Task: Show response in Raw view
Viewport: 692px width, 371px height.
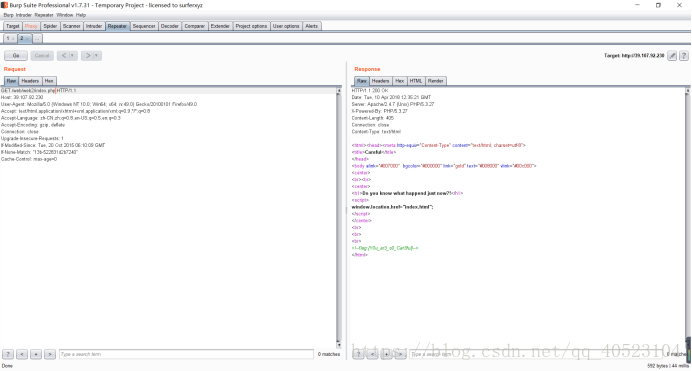Action: (362, 81)
